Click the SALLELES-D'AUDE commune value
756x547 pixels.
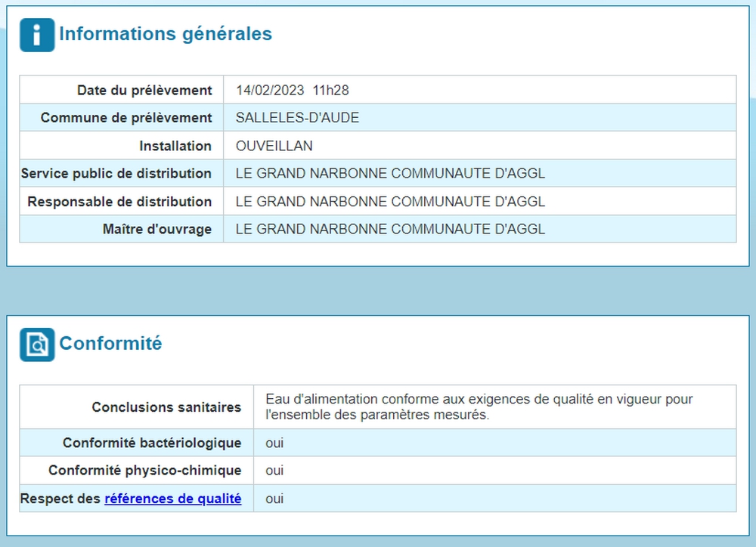pos(297,118)
